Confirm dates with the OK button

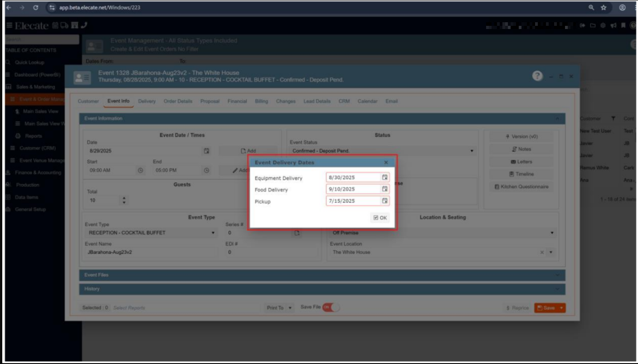coord(380,218)
